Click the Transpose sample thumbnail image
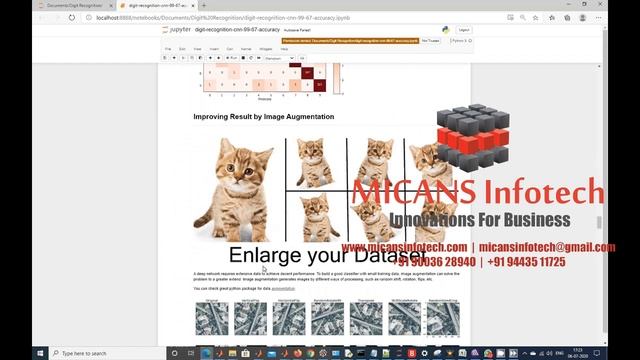Viewport: 640px width, 360px height. tap(366, 319)
